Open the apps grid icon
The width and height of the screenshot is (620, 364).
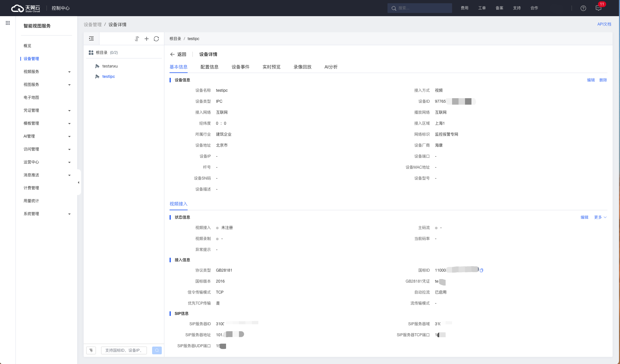8,23
